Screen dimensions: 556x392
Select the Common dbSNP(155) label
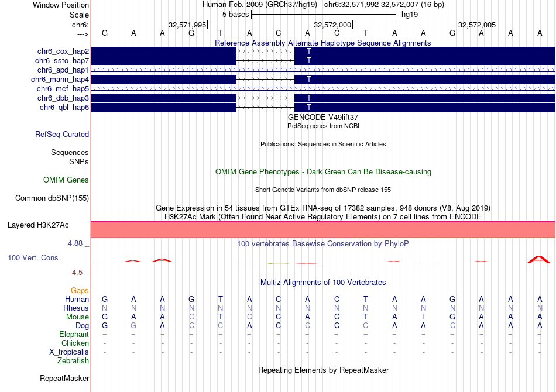[x=52, y=198]
